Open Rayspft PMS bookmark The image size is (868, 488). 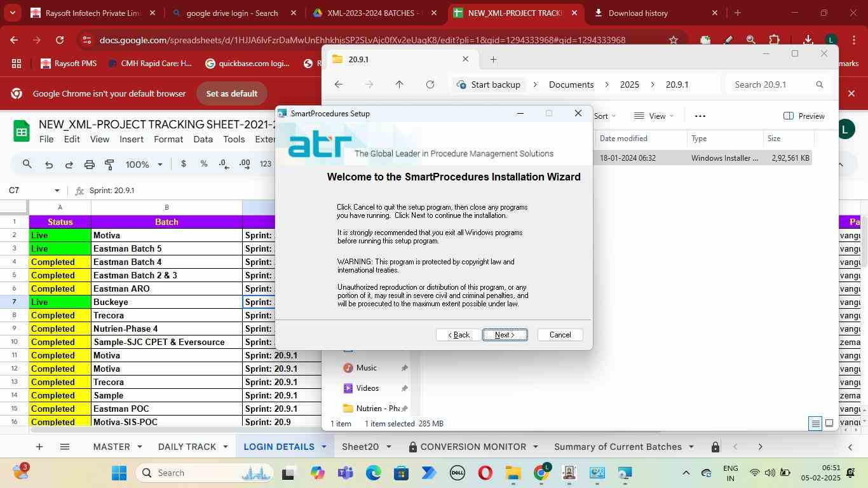pos(69,64)
